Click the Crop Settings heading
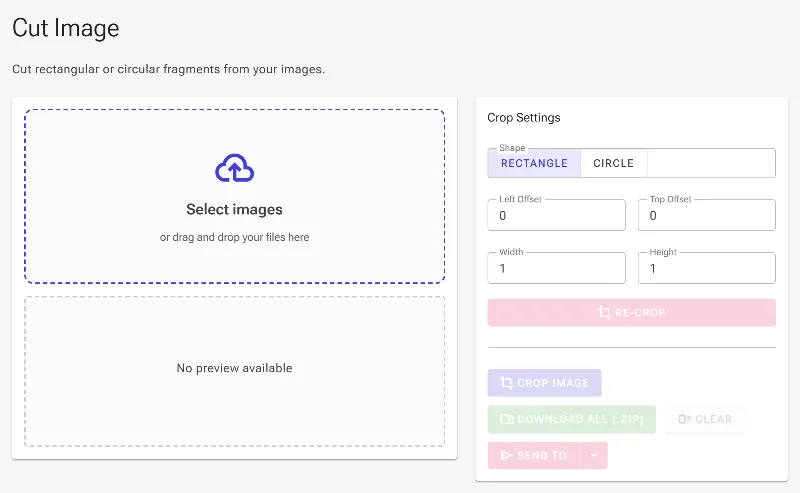The height and width of the screenshot is (493, 800). pos(523,118)
